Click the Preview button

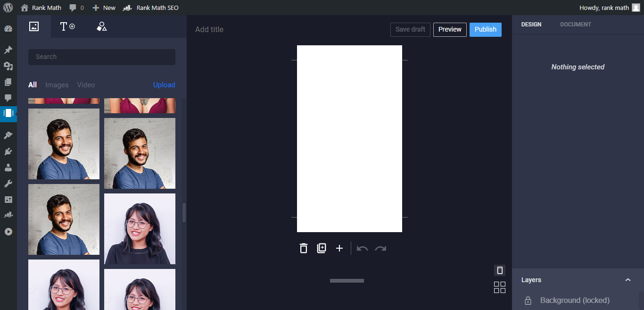coord(450,29)
